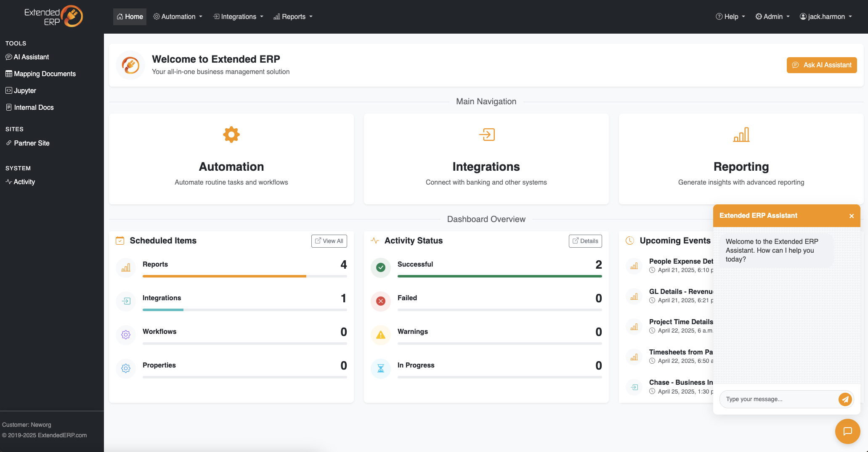Click the scheduled Integrations row icon
Viewport: 868px width, 452px height.
[x=126, y=301]
